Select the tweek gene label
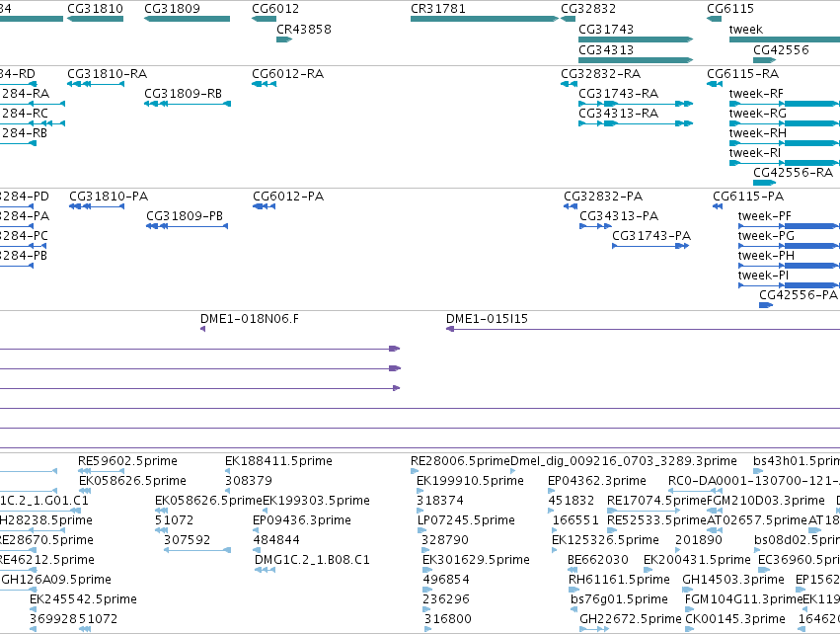This screenshot has height=634, width=840. [745, 29]
